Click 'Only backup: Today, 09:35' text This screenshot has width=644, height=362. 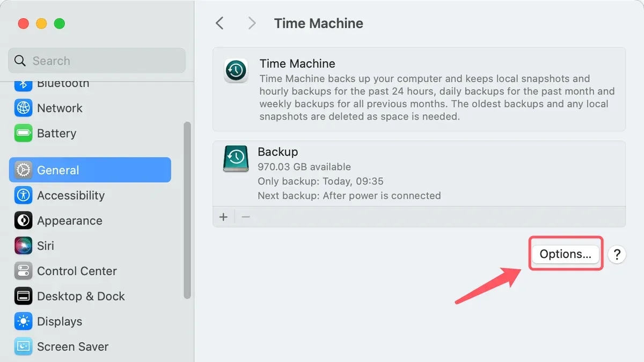click(x=320, y=181)
